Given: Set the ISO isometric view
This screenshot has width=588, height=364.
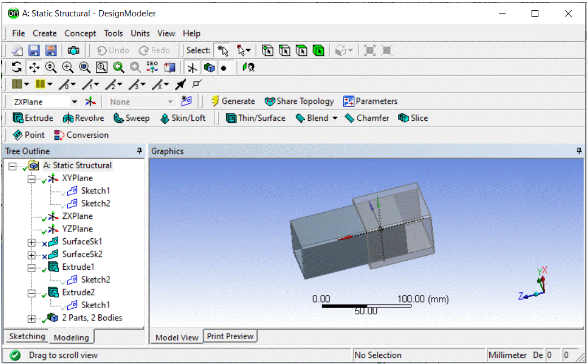Looking at the screenshot, I should [x=152, y=68].
